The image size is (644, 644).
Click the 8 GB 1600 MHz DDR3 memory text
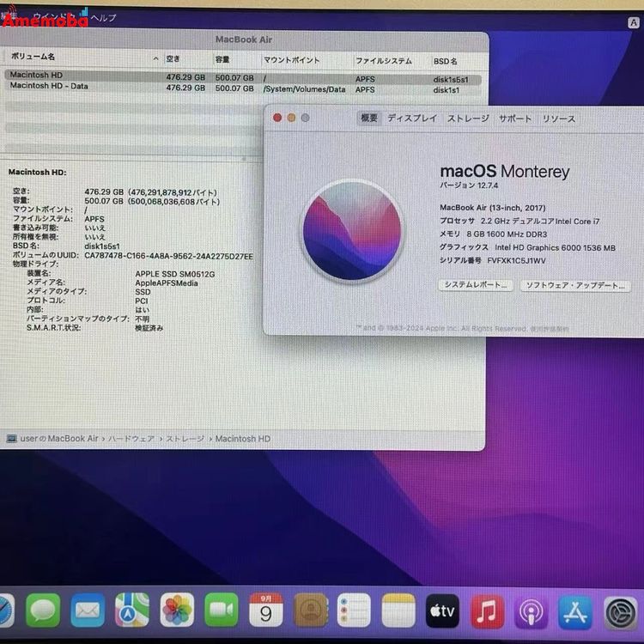coord(507,234)
